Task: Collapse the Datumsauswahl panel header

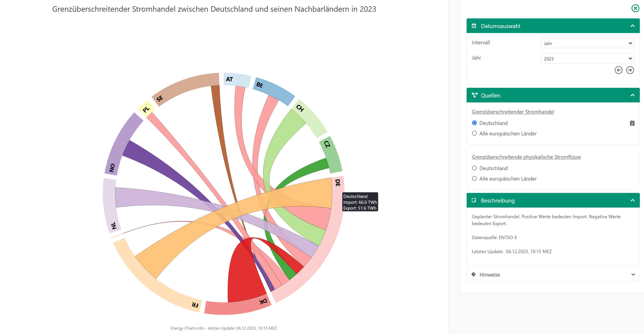Action: pyautogui.click(x=632, y=26)
